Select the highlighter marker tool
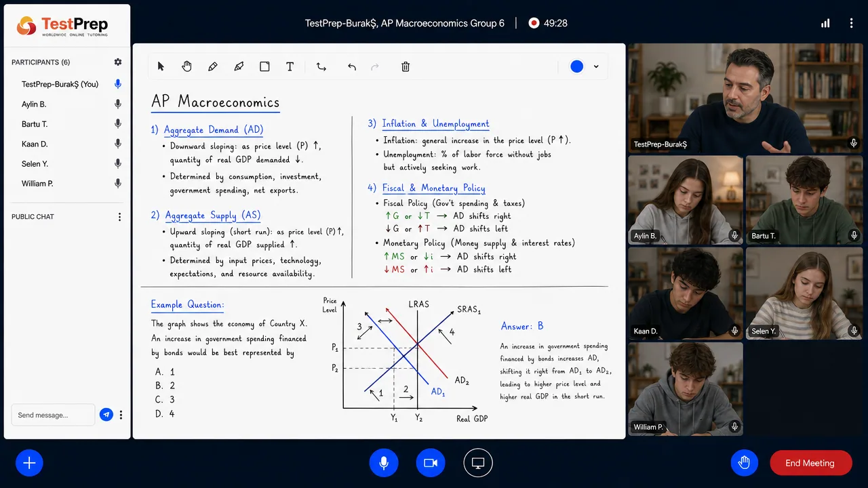The height and width of the screenshot is (488, 868). (x=238, y=66)
